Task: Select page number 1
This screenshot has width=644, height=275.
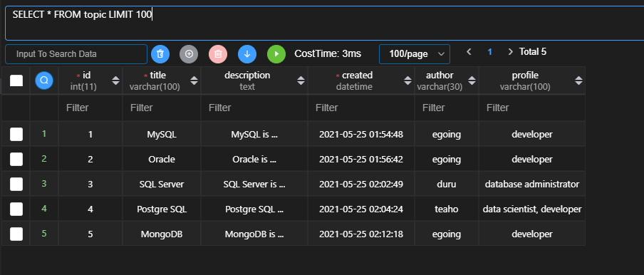Action: pyautogui.click(x=489, y=52)
